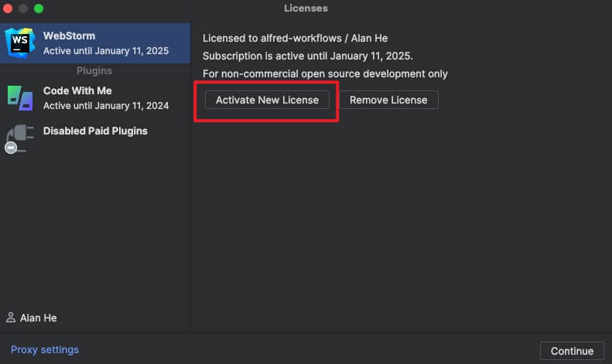Select WebStorm product title text

69,36
